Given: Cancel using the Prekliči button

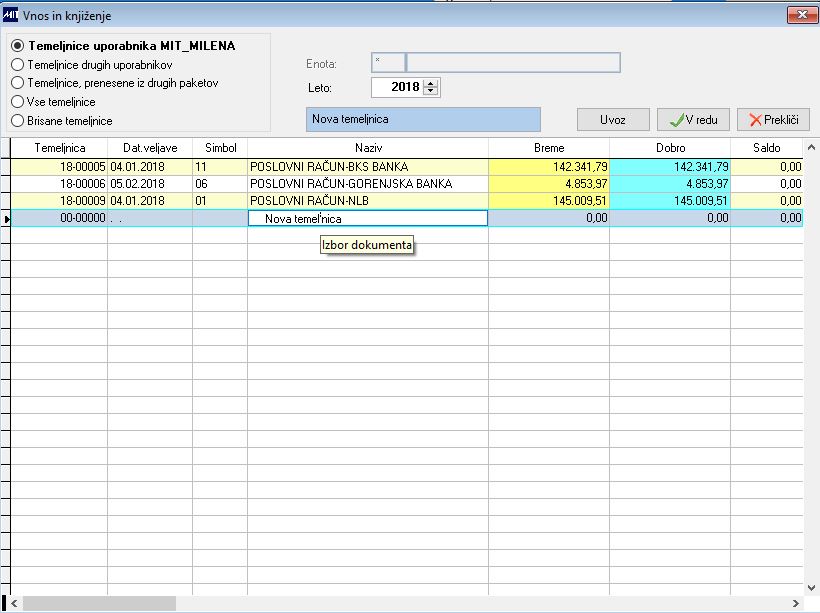Looking at the screenshot, I should point(773,120).
